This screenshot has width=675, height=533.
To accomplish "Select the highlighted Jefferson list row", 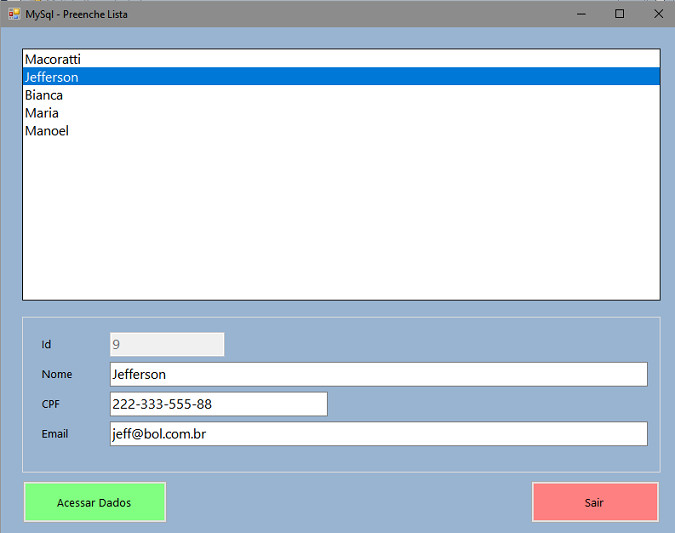I will pos(341,77).
